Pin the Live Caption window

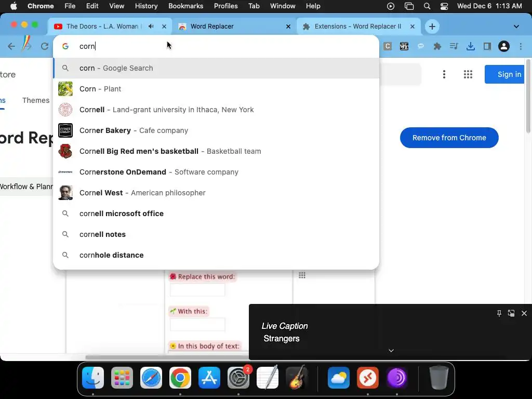click(499, 313)
